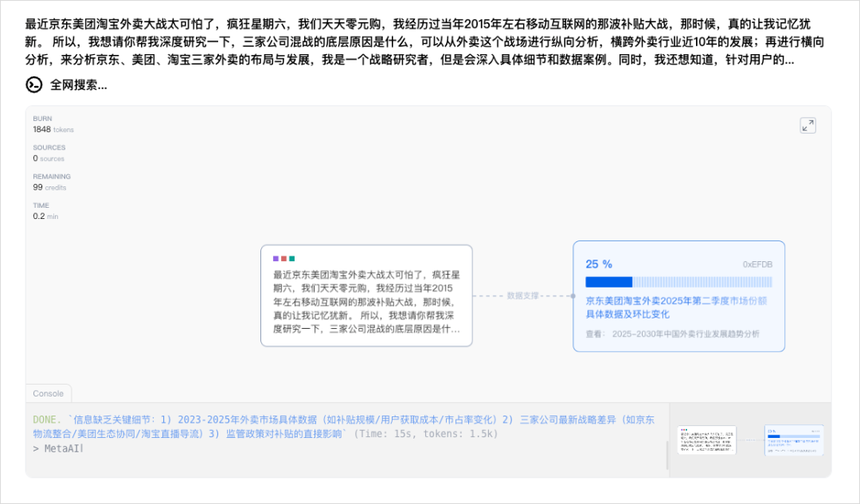Toggle the green status dot on the prompt card
This screenshot has height=504, width=860.
pyautogui.click(x=292, y=256)
